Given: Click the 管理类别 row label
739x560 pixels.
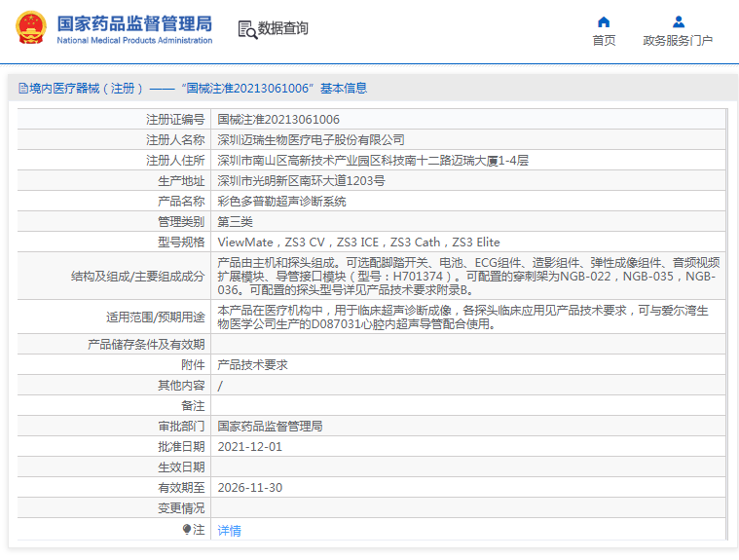Looking at the screenshot, I should [x=181, y=221].
